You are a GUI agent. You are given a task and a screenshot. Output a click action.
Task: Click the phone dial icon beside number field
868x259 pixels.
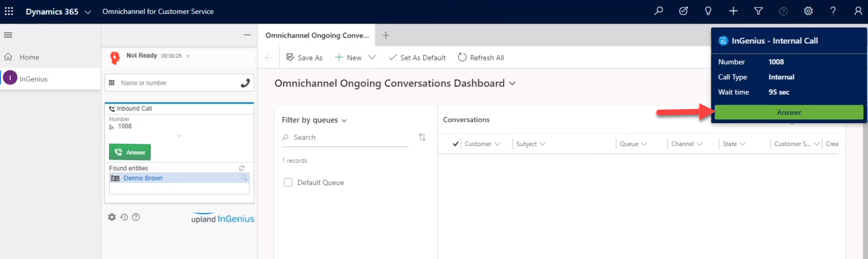pyautogui.click(x=245, y=83)
